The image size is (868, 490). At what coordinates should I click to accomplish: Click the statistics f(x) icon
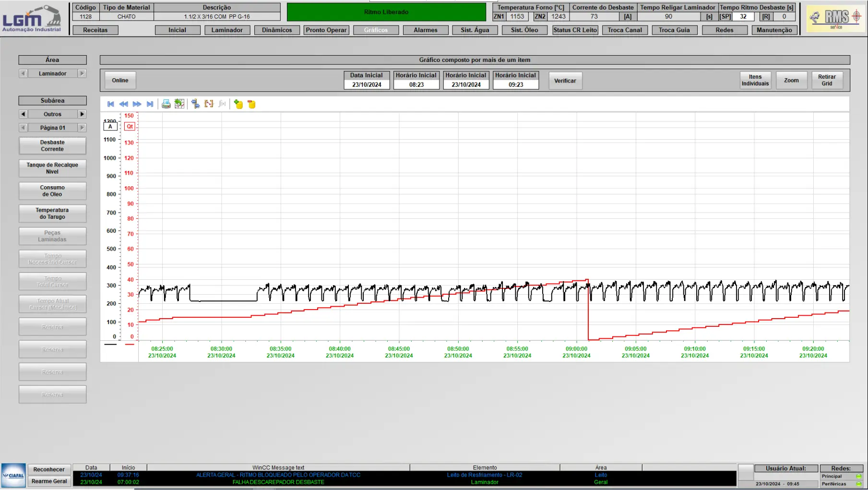(x=222, y=104)
